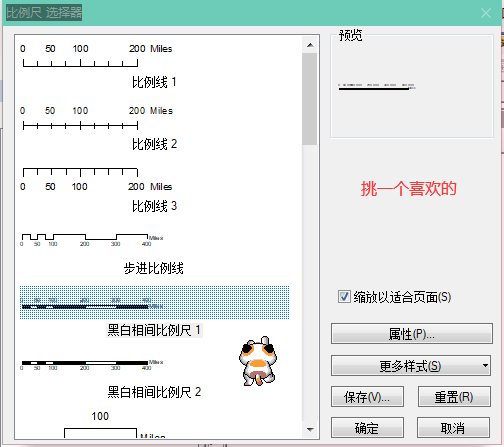
Task: Click the scale bar in the 预览 preview area
Action: pyautogui.click(x=377, y=87)
